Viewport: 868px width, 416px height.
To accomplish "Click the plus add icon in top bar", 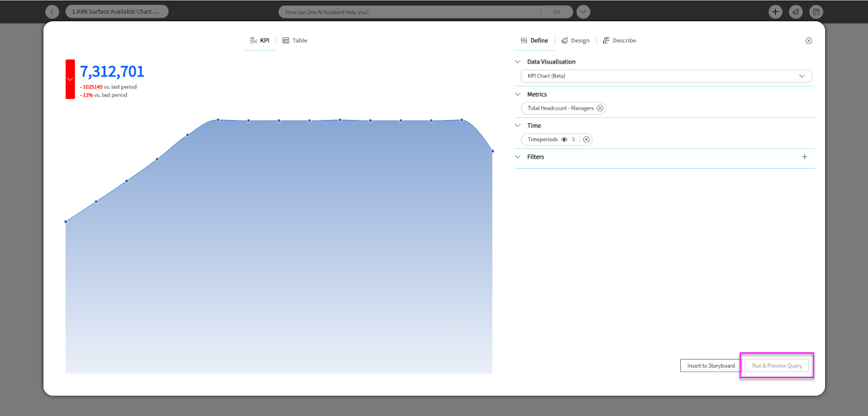I will (x=775, y=11).
